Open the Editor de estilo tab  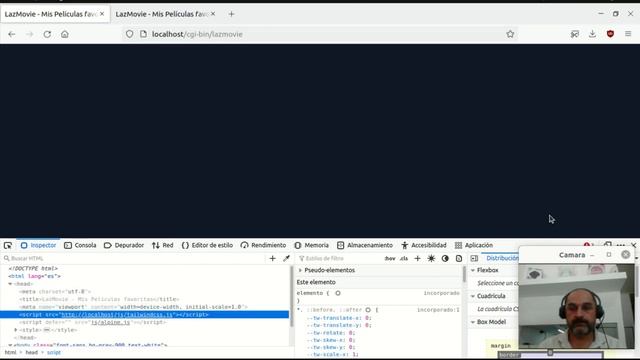(207, 245)
